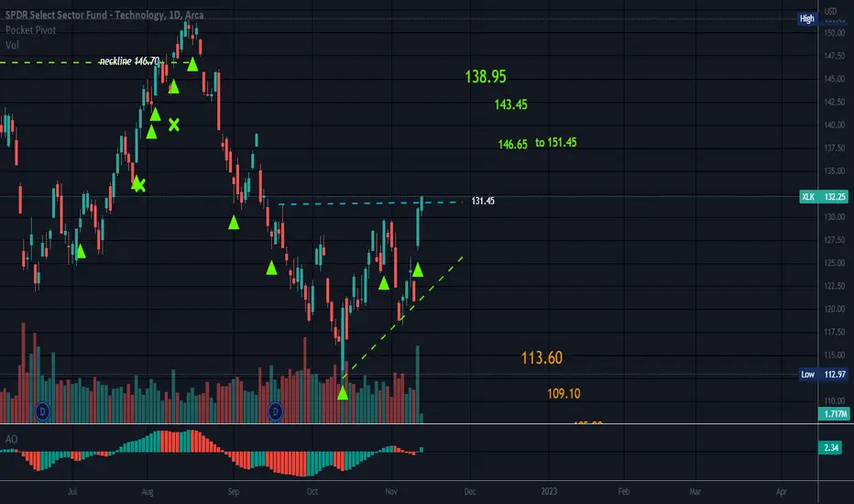Select the 'to 151.45' text annotation
The image size is (854, 504).
pyautogui.click(x=555, y=142)
